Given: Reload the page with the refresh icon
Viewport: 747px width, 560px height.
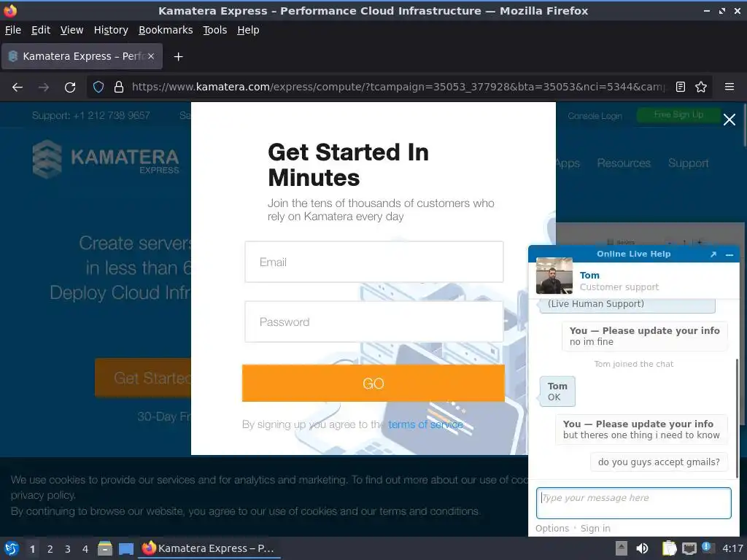Looking at the screenshot, I should (x=70, y=87).
